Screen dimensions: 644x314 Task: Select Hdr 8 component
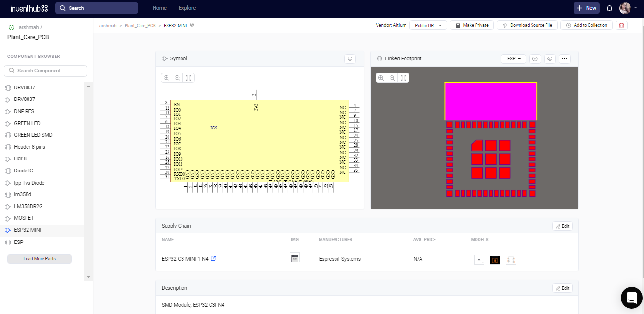pyautogui.click(x=42, y=158)
